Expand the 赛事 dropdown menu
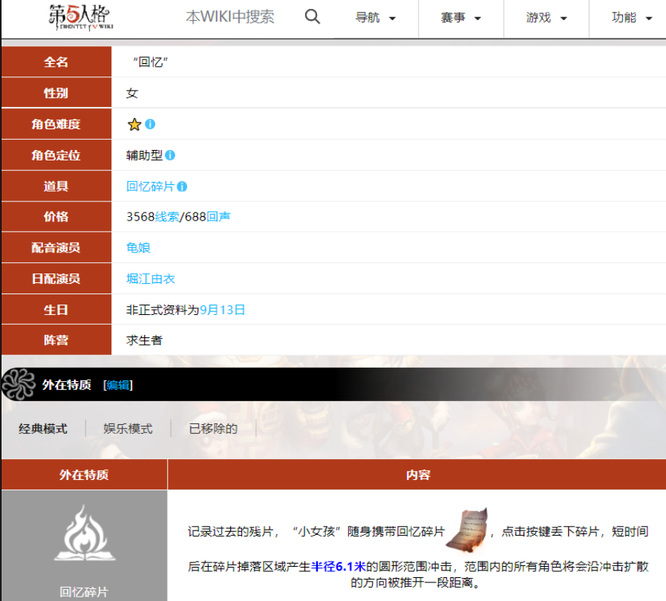This screenshot has width=666, height=601. [461, 18]
